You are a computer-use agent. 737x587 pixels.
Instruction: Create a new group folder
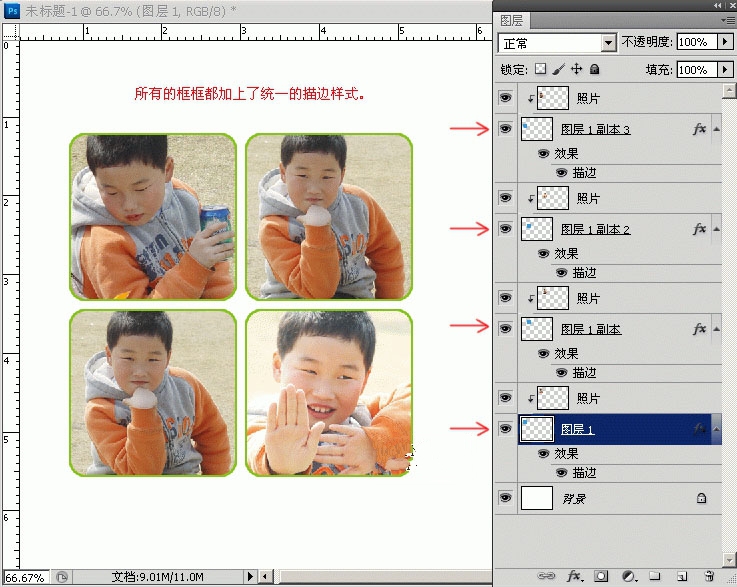[655, 576]
